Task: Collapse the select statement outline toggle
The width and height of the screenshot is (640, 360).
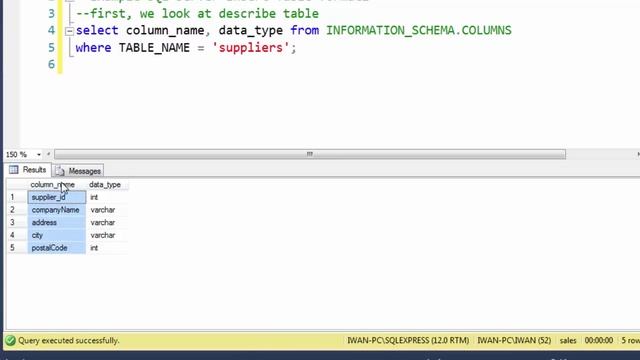Action: pyautogui.click(x=69, y=31)
